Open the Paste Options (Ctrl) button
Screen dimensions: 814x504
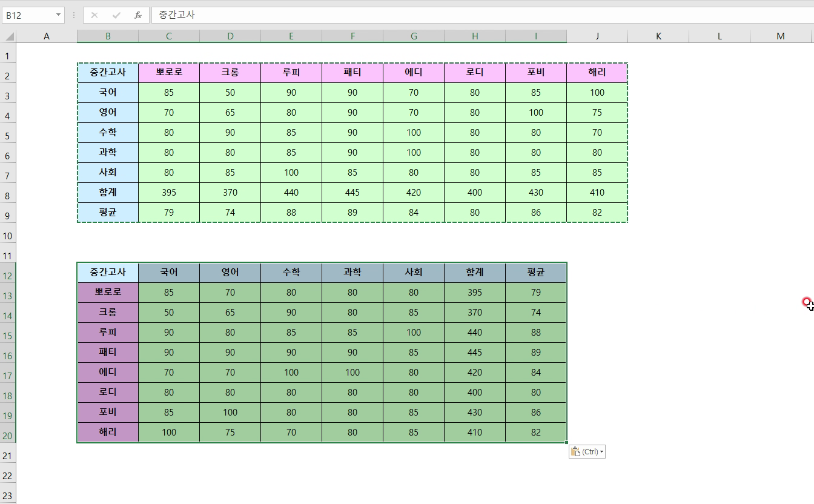(x=587, y=452)
